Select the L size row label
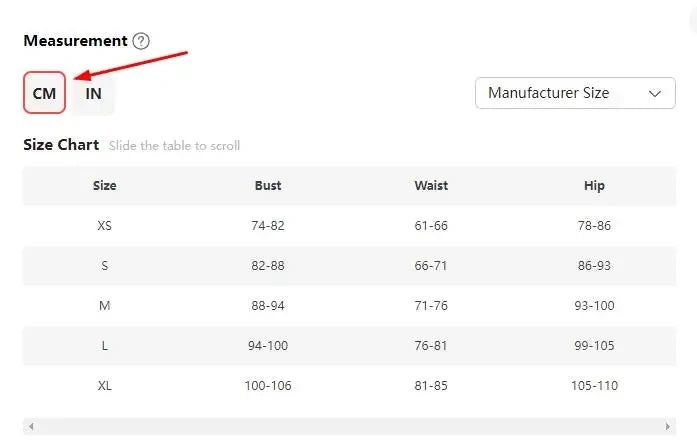 [104, 346]
